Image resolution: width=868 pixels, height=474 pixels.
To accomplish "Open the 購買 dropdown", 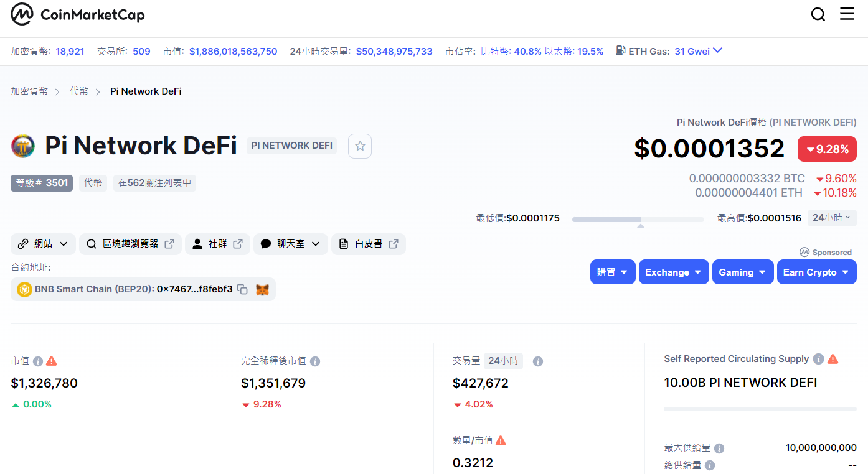I will click(613, 272).
